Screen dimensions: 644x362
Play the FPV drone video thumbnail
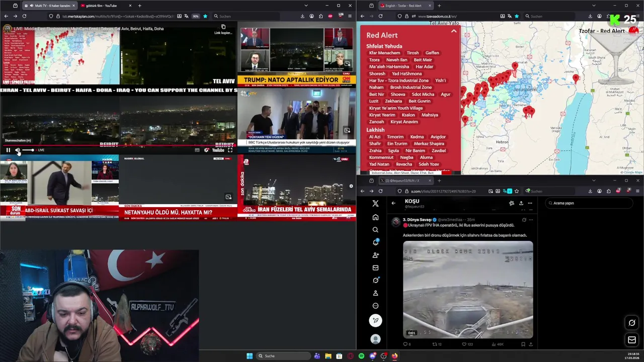468,290
